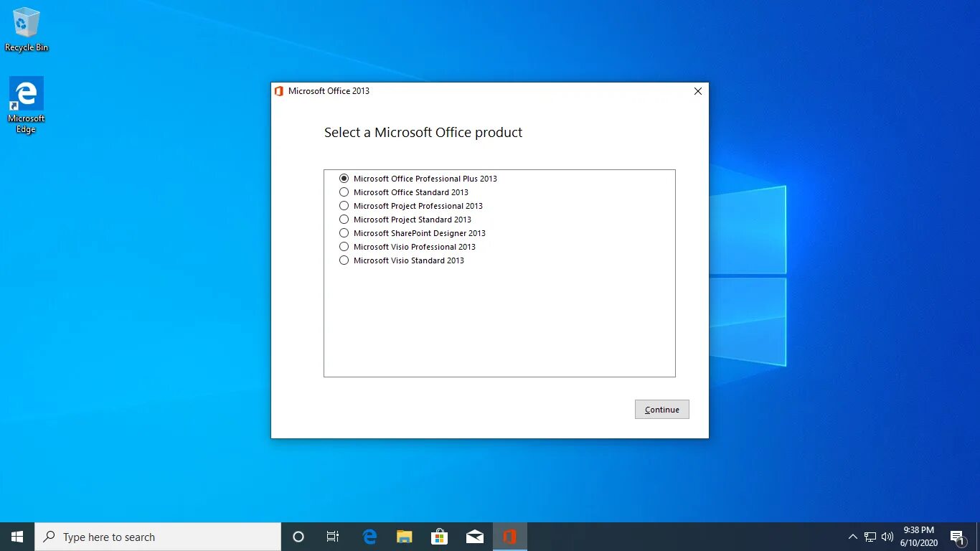
Task: Click the Office setup icon on the taskbar
Action: click(510, 536)
